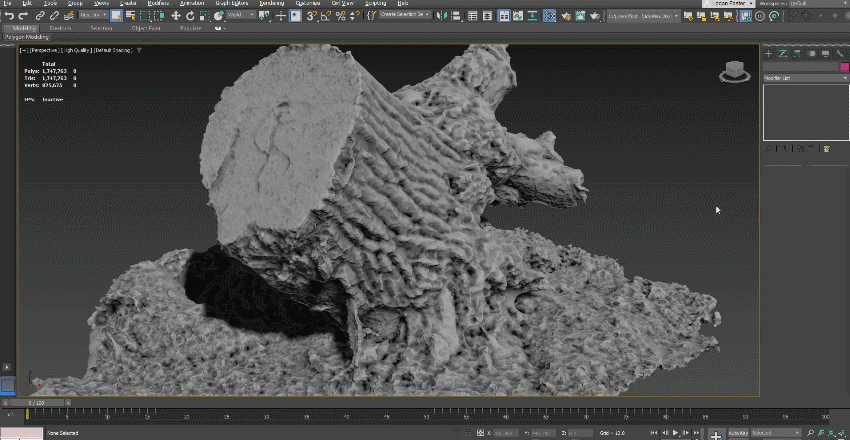Image resolution: width=850 pixels, height=440 pixels.
Task: Toggle the Angle Snap button
Action: (326, 16)
